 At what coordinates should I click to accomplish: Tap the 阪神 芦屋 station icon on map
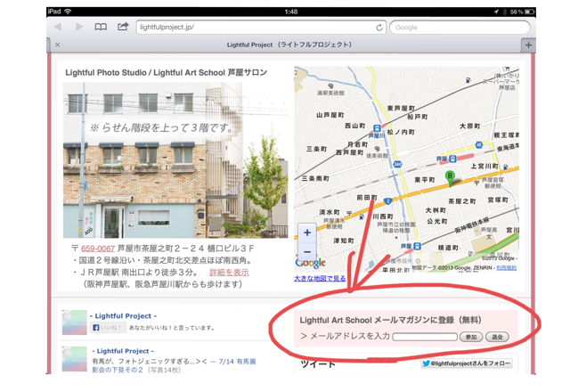click(417, 246)
